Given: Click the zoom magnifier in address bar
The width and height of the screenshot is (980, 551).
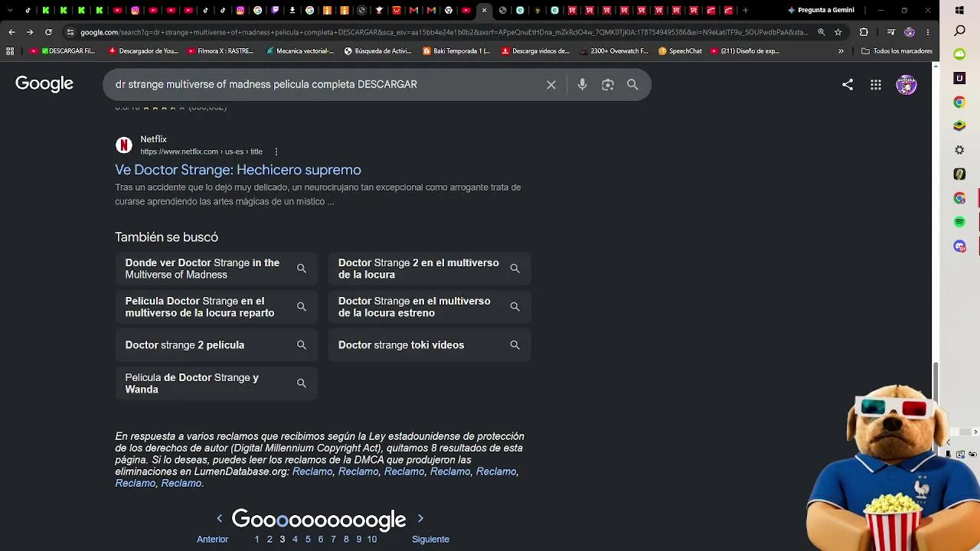Looking at the screenshot, I should click(822, 32).
